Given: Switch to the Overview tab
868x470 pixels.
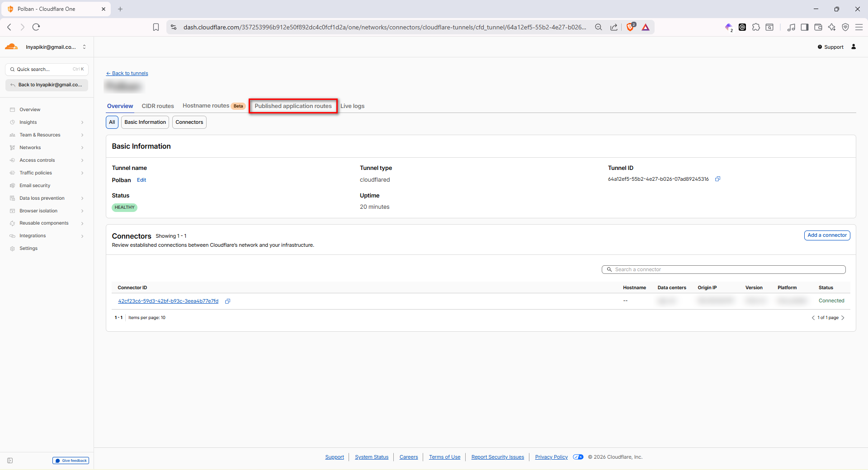Looking at the screenshot, I should tap(120, 106).
